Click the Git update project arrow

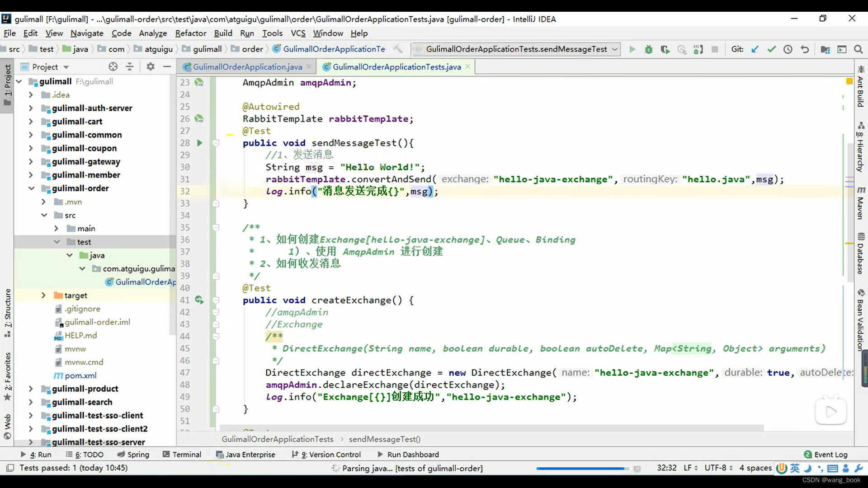755,49
